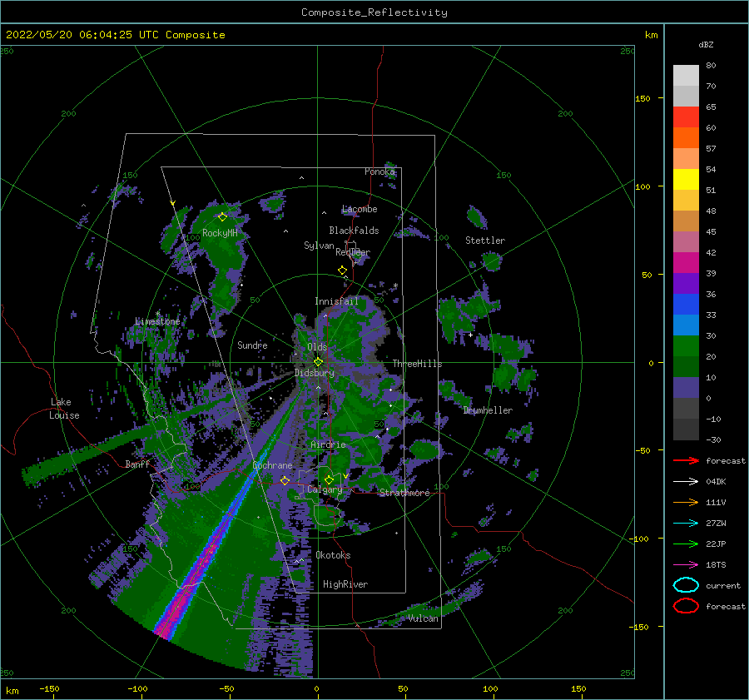Click the HighRiver label
Viewport: 749px width, 700px height.
tap(345, 584)
